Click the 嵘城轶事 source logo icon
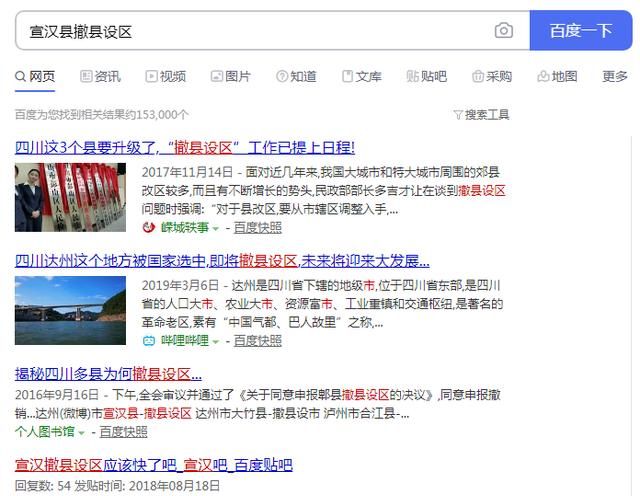 [149, 227]
